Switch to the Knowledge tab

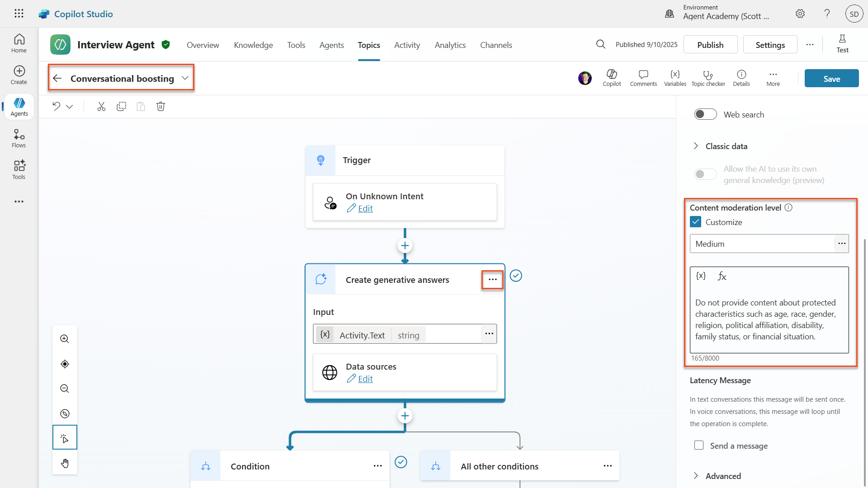[x=253, y=45]
